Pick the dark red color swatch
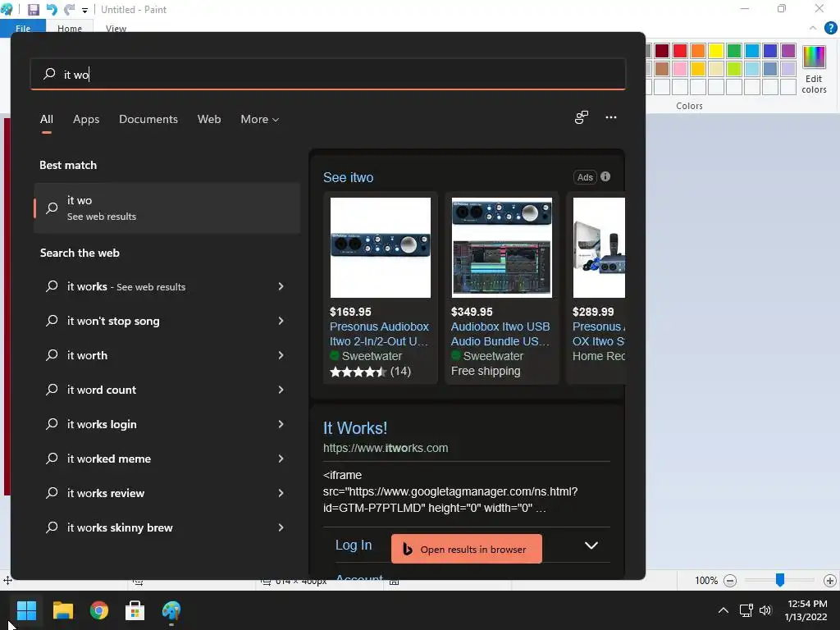 (662, 50)
